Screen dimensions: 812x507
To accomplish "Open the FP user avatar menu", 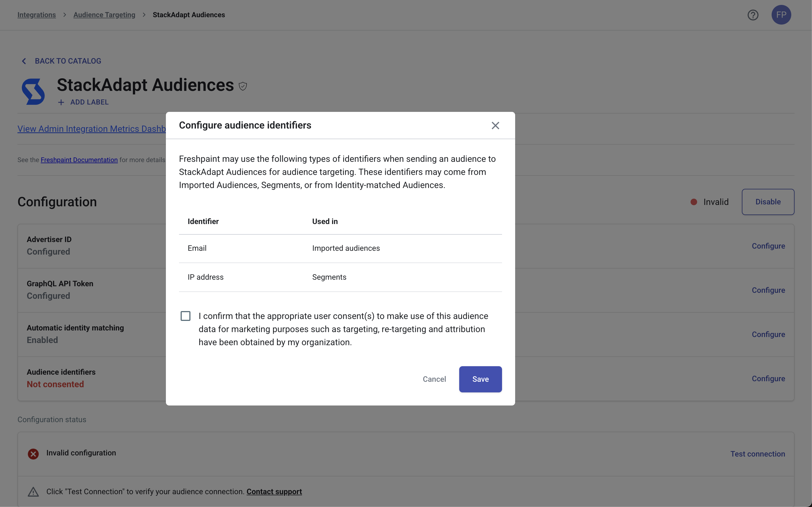I will pyautogui.click(x=781, y=15).
